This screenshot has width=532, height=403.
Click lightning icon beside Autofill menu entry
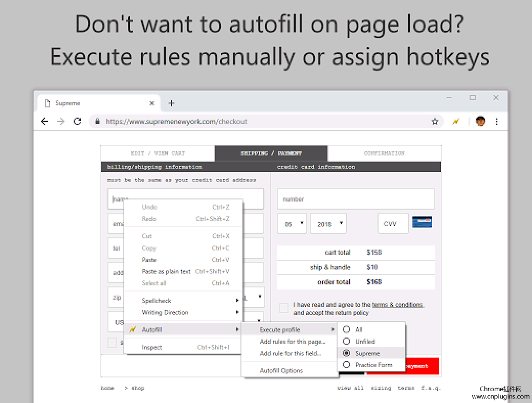(x=133, y=329)
